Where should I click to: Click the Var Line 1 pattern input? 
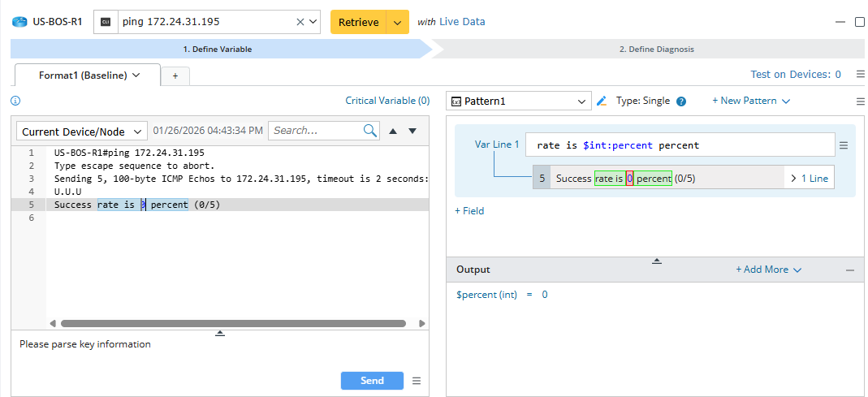679,145
